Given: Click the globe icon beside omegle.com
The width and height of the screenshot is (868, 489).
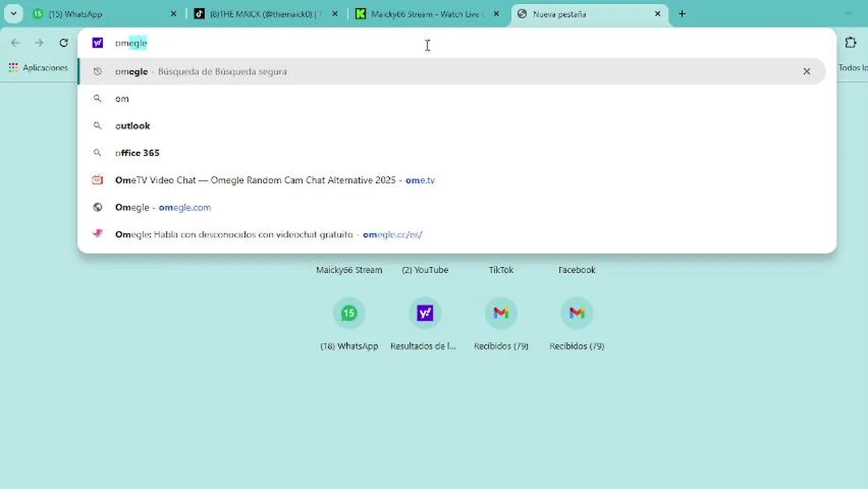Looking at the screenshot, I should [98, 207].
